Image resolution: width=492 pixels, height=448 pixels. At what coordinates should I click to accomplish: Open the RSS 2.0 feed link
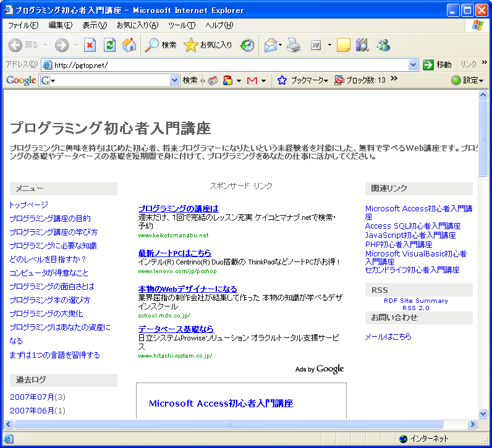pyautogui.click(x=416, y=308)
